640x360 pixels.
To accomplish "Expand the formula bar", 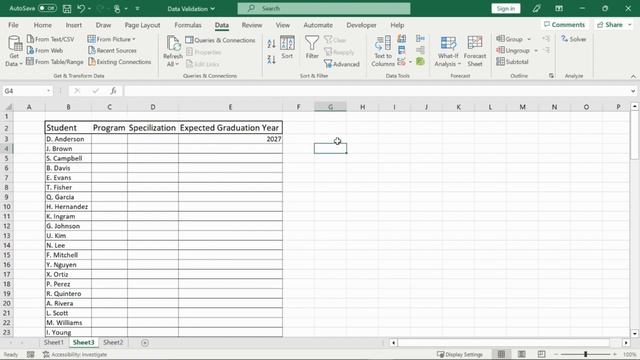I will click(x=633, y=91).
